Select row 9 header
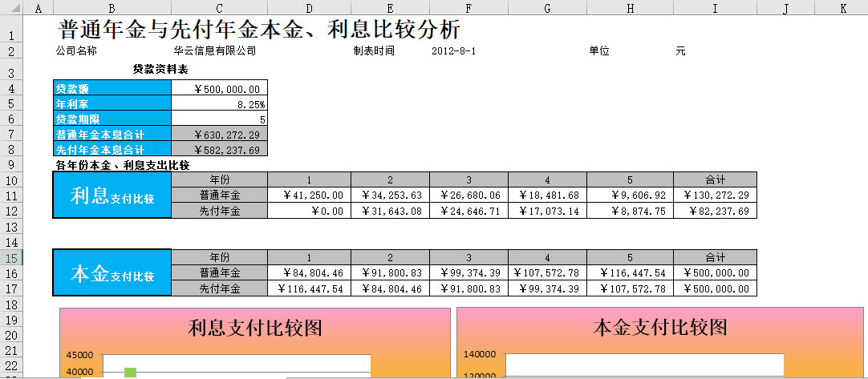Viewport: 868px width, 379px height. click(x=11, y=164)
